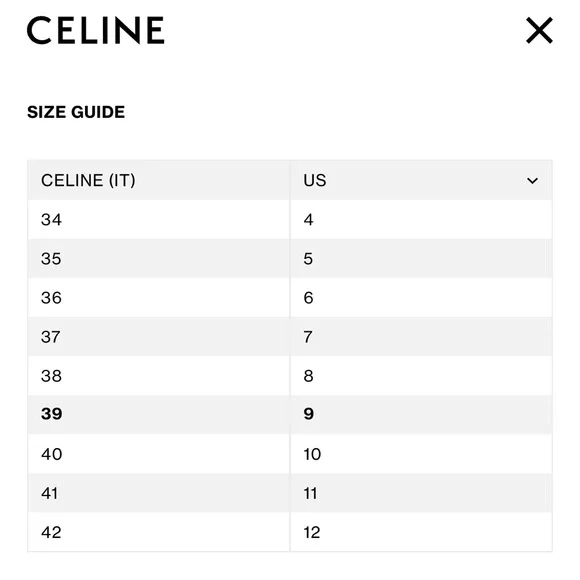Click the SIZE GUIDE heading

[76, 112]
